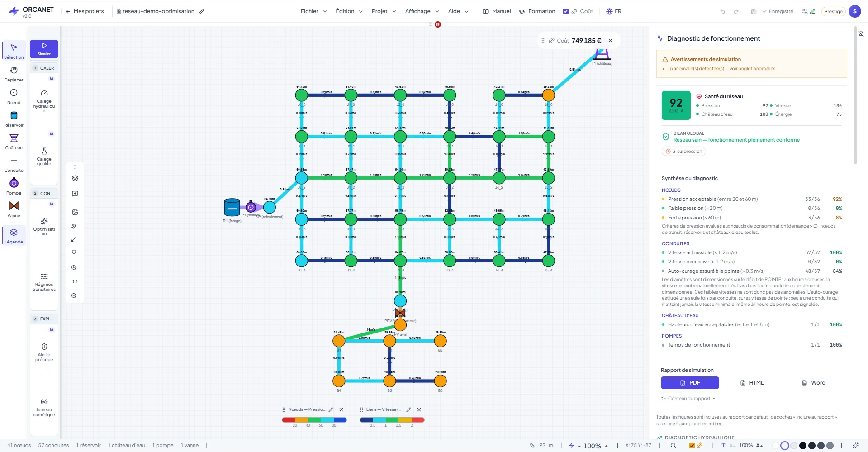Image resolution: width=868 pixels, height=452 pixels.
Task: Select the Réservoir tool
Action: click(14, 119)
